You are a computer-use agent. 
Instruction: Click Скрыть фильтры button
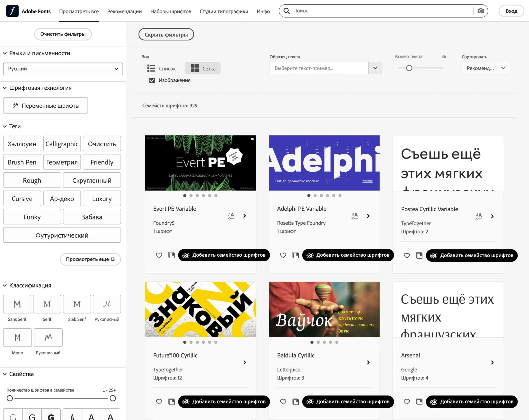[166, 34]
